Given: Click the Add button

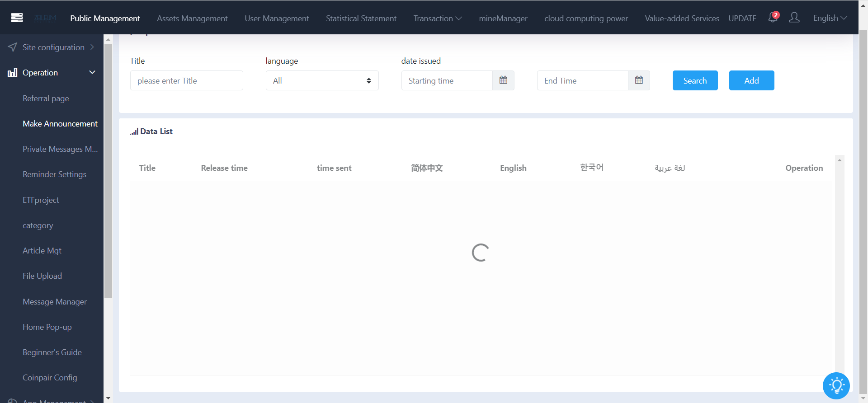Looking at the screenshot, I should [x=752, y=80].
